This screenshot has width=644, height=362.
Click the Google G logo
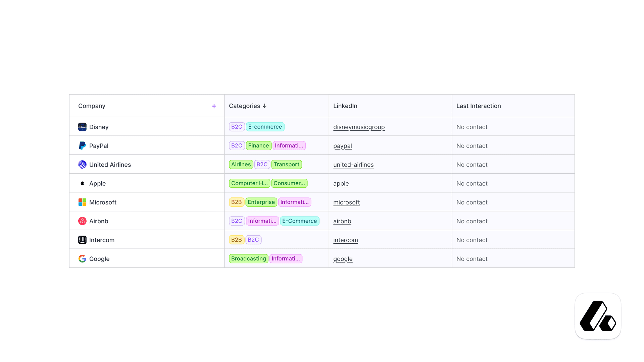click(82, 258)
